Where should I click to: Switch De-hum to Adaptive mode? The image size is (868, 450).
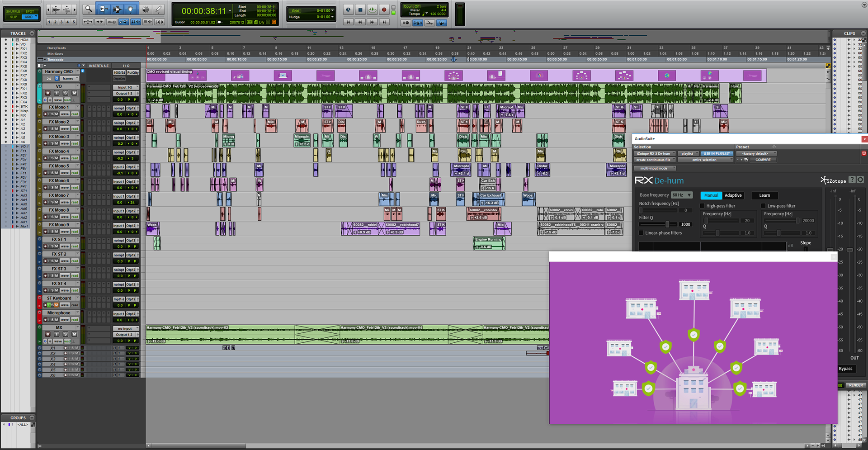(x=733, y=195)
